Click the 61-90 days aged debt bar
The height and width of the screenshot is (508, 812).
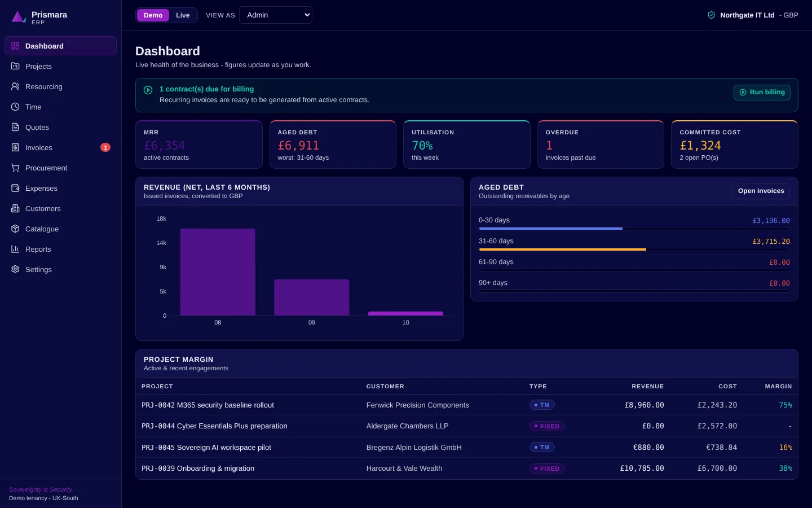pyautogui.click(x=634, y=270)
